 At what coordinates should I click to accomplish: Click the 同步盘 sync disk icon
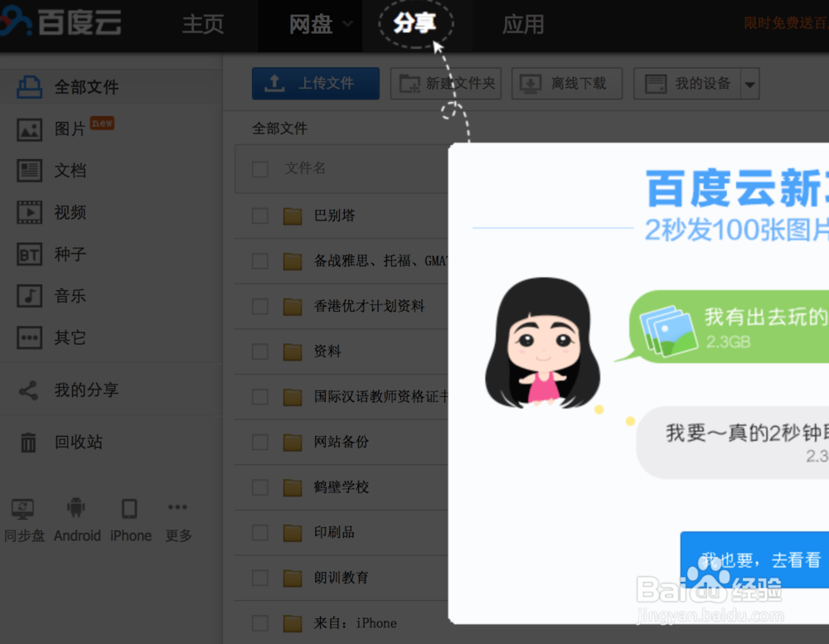[x=22, y=509]
